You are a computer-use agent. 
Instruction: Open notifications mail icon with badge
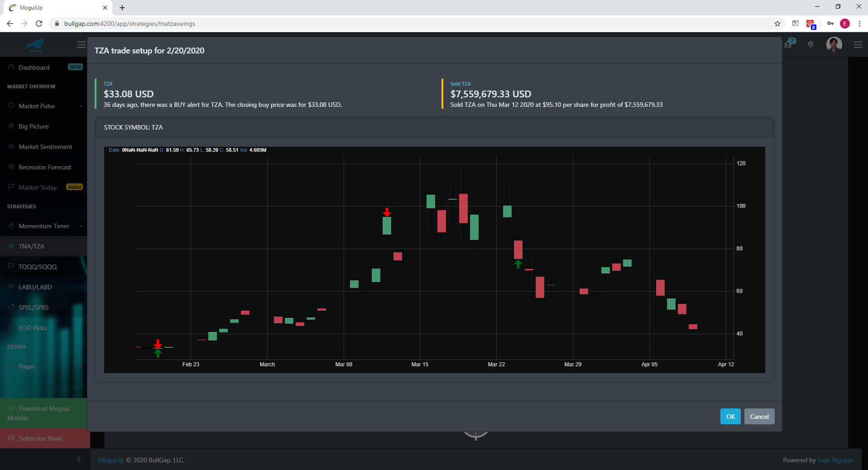pos(789,43)
